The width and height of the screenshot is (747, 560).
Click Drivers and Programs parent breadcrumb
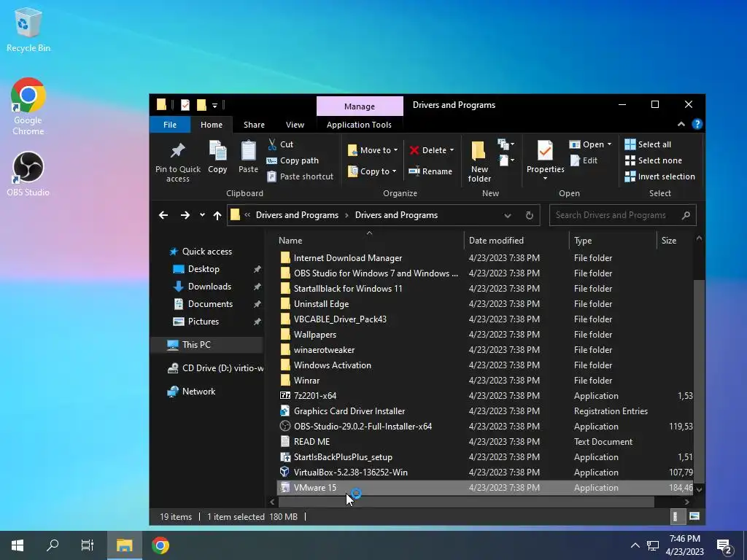coord(297,215)
